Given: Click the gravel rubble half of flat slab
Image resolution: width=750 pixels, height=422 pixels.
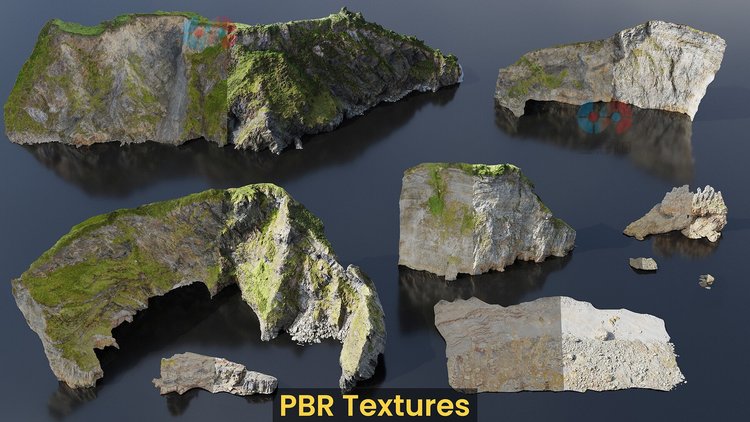Looking at the screenshot, I should (x=622, y=345).
